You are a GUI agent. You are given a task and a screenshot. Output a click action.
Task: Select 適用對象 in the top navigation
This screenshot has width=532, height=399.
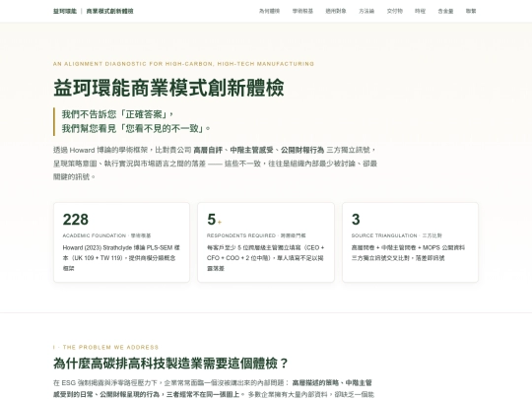336,11
